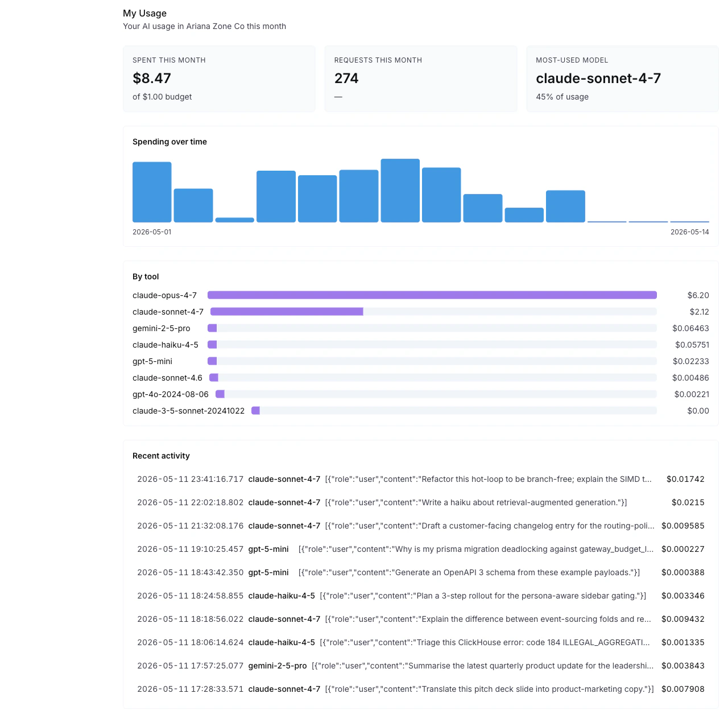Viewport: 728px width, 718px height.
Task: Select the 274 requests count
Action: point(346,78)
